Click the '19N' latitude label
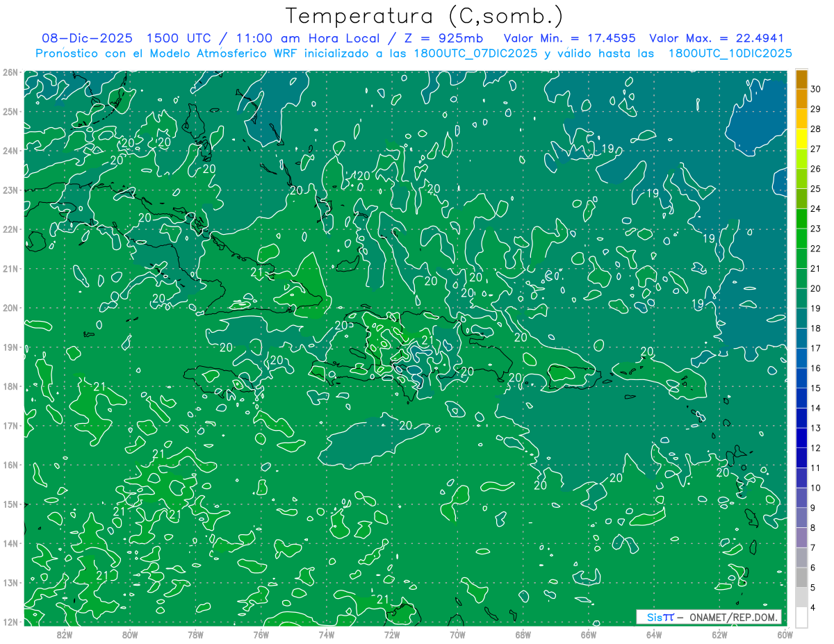The height and width of the screenshot is (644, 834). click(x=10, y=347)
